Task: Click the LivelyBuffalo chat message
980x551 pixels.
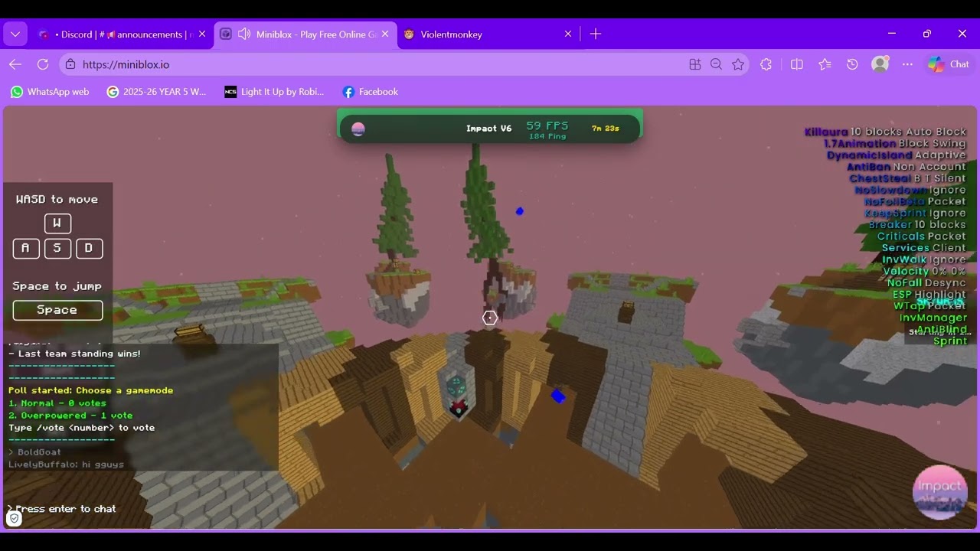Action: pos(66,465)
